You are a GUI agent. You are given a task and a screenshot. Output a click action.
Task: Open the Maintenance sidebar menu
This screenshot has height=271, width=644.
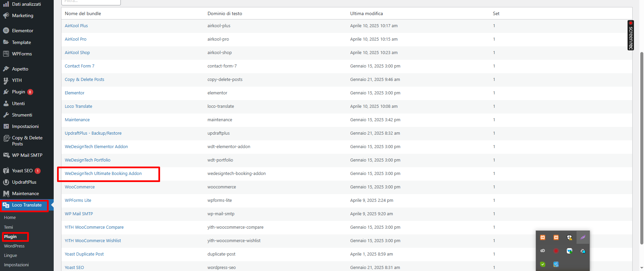pos(26,193)
